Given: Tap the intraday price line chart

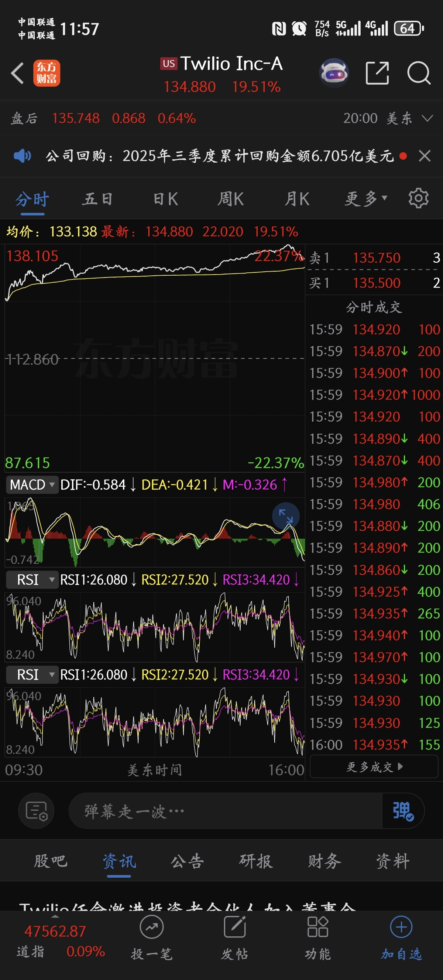Looking at the screenshot, I should click(x=155, y=358).
